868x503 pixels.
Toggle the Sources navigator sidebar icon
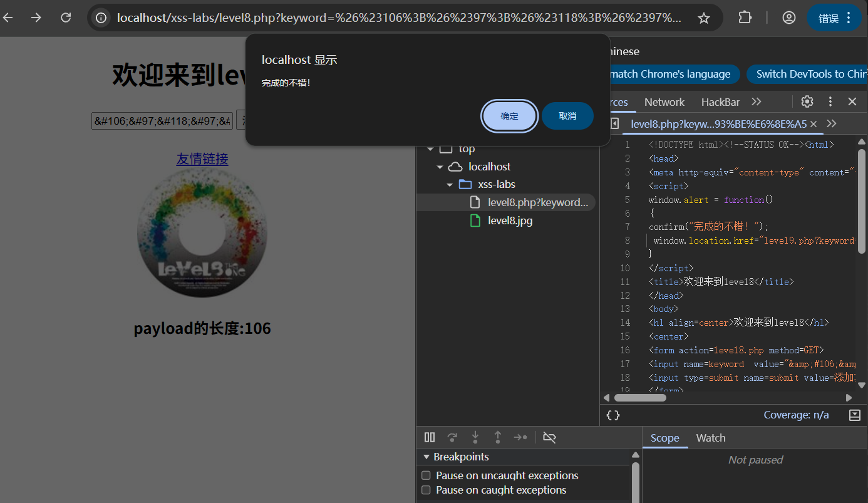(614, 123)
